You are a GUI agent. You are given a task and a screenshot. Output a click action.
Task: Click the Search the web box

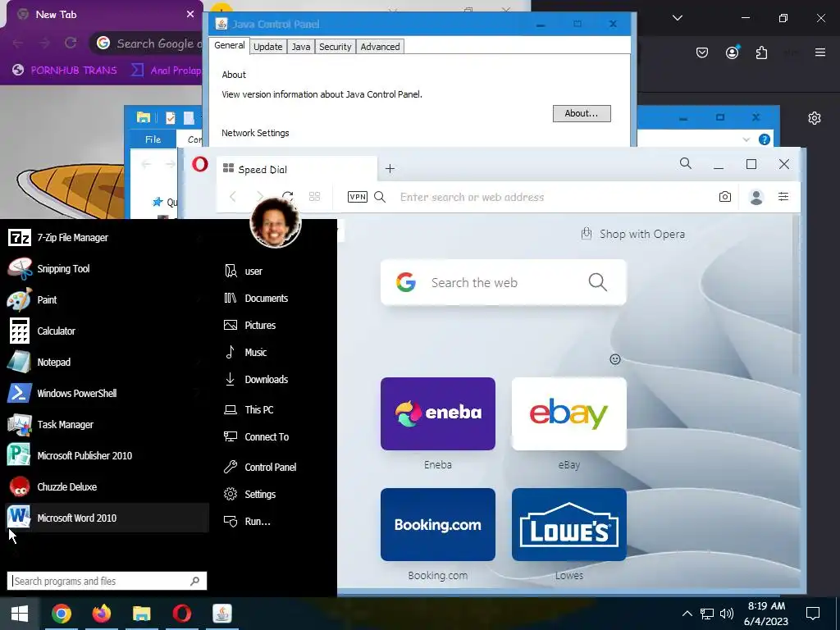(x=503, y=282)
